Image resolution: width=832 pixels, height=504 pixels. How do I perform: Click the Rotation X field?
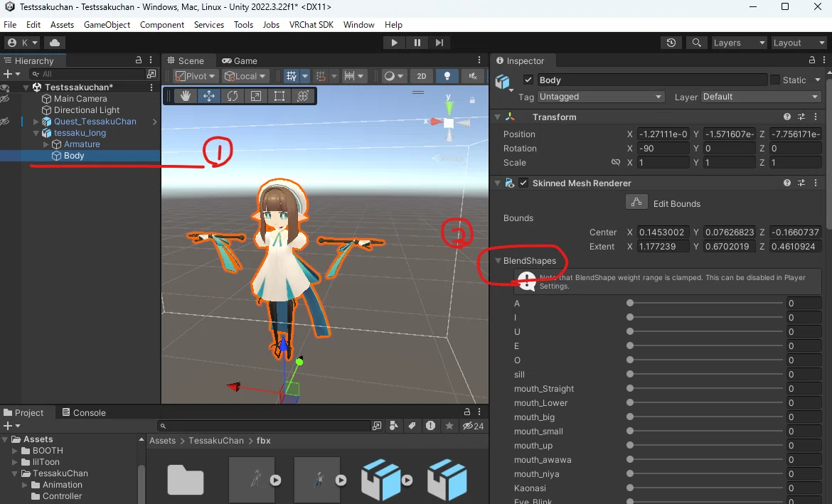663,149
